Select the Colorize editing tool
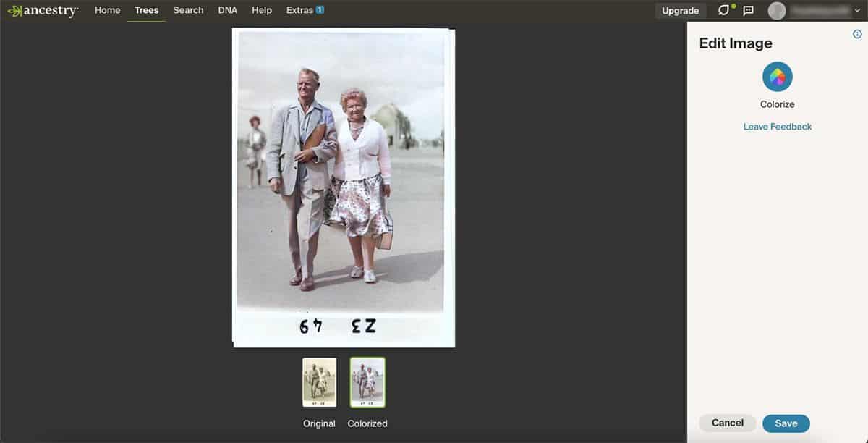Viewport: 868px width, 443px height. point(777,81)
